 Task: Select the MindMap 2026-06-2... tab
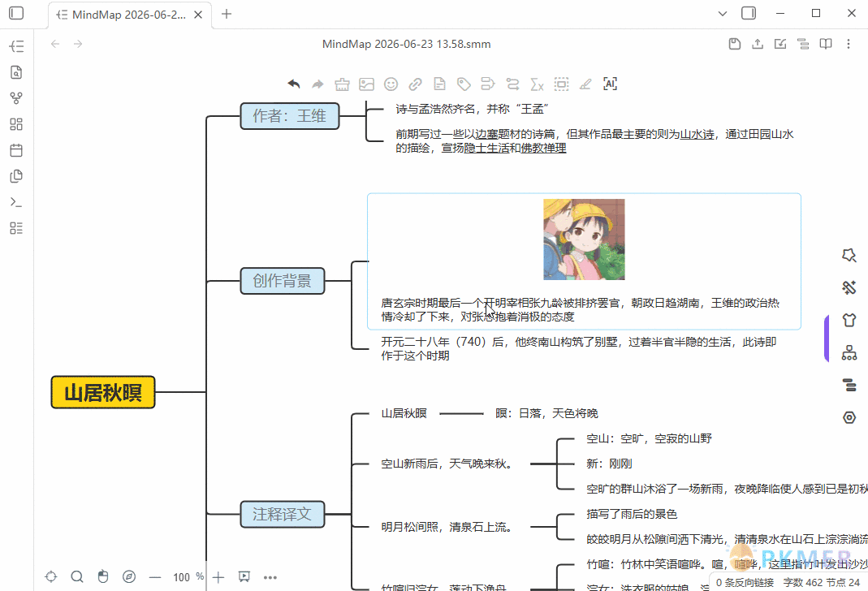pyautogui.click(x=130, y=15)
